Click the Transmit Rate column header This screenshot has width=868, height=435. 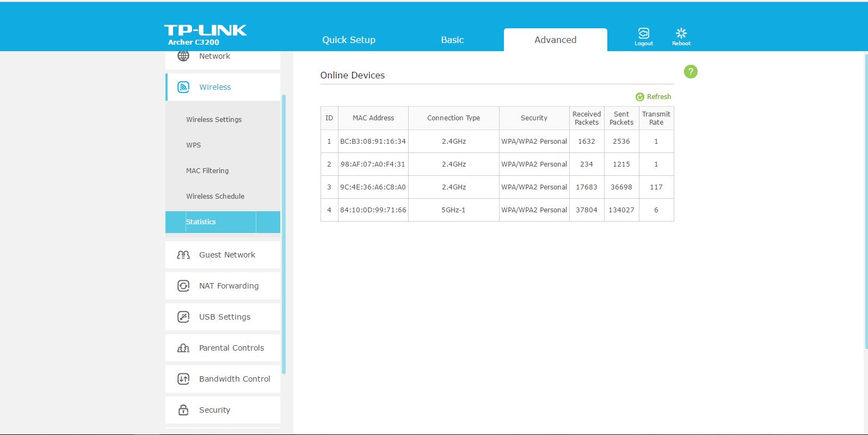click(x=656, y=118)
